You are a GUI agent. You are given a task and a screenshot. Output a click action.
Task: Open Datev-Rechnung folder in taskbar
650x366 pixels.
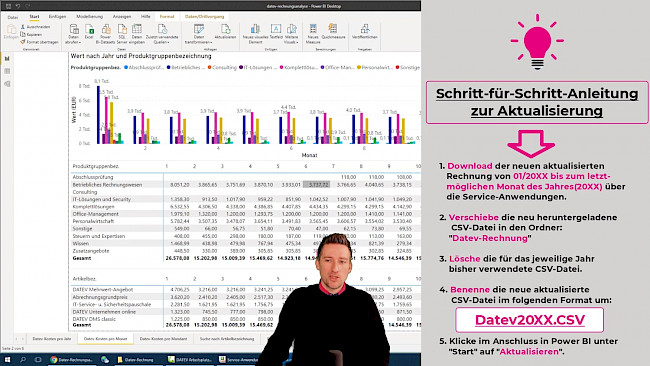coord(136,360)
